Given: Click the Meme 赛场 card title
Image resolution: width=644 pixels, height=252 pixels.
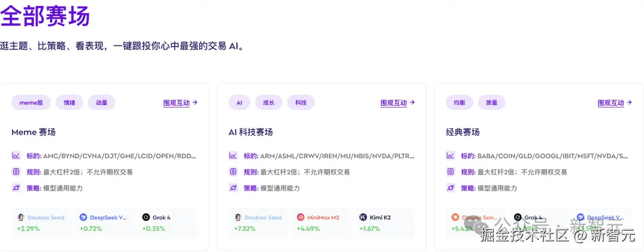Looking at the screenshot, I should [x=33, y=133].
